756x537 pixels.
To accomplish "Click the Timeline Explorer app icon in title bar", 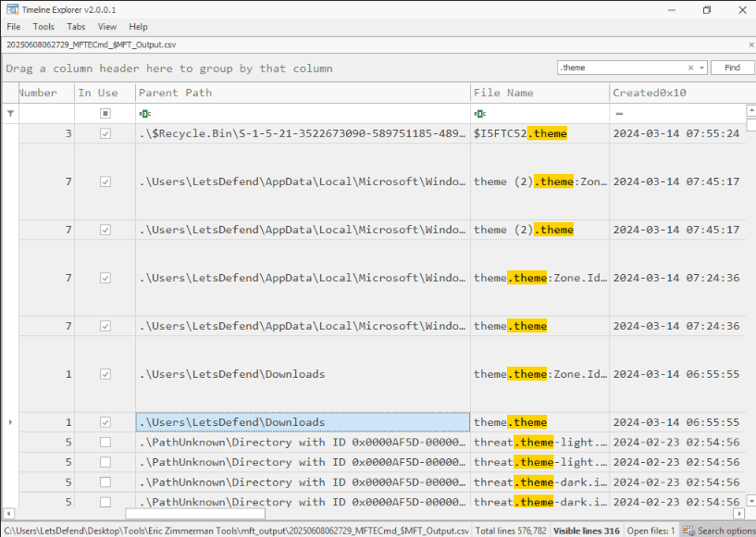I will point(12,9).
